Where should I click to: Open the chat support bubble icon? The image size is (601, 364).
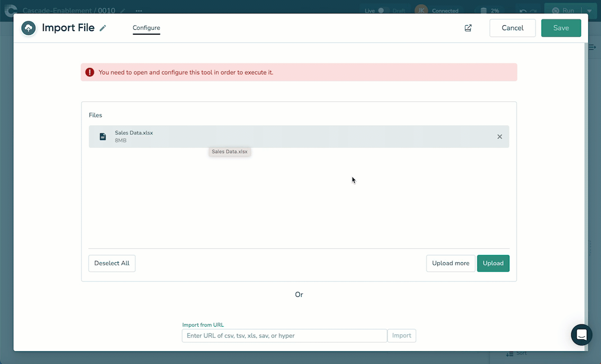[x=581, y=335]
